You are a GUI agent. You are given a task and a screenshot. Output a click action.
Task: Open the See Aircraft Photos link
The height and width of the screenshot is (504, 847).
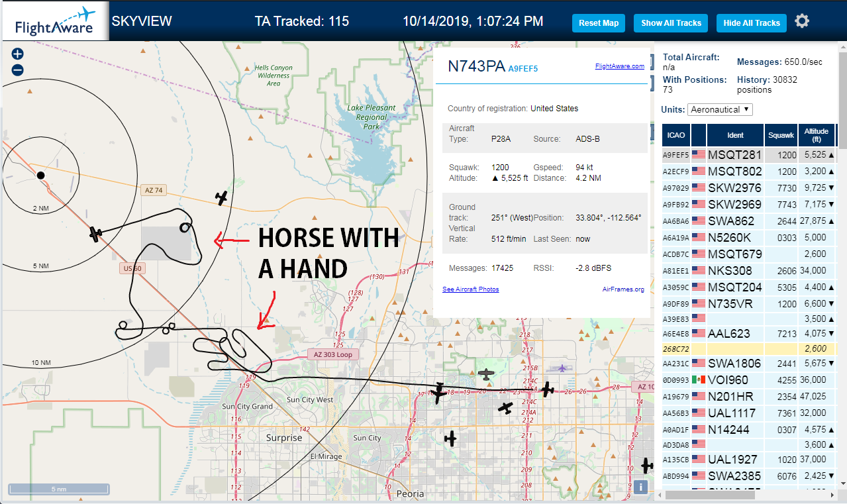tap(470, 289)
